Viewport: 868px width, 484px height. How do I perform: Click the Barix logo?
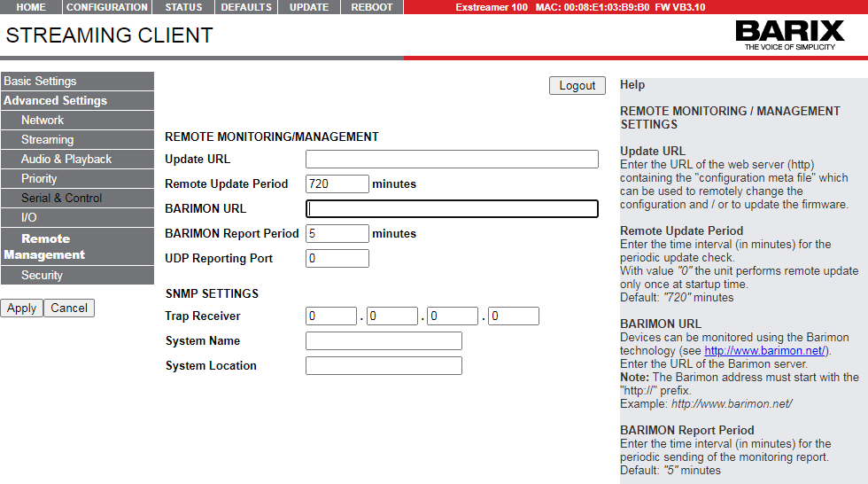tap(789, 35)
